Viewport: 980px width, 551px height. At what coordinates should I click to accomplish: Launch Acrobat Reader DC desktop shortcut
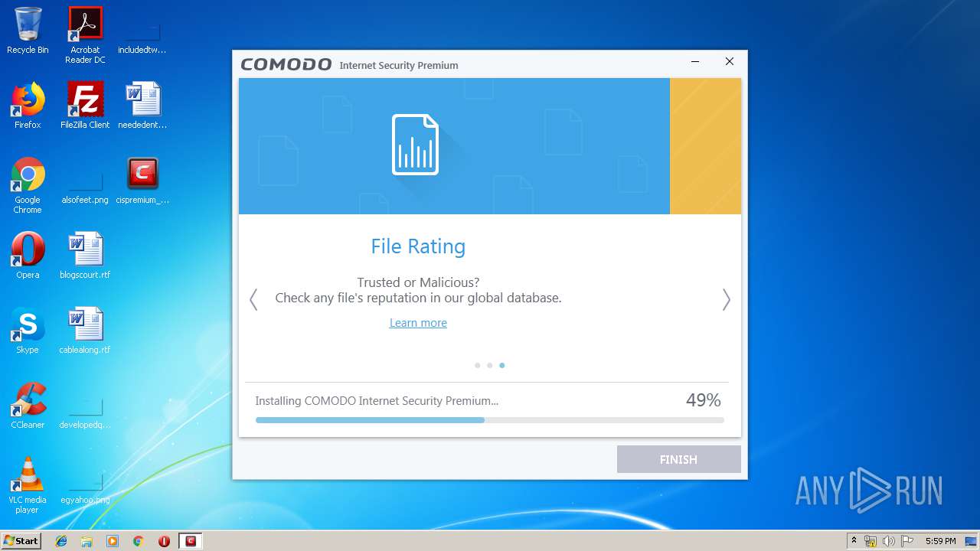pyautogui.click(x=85, y=34)
